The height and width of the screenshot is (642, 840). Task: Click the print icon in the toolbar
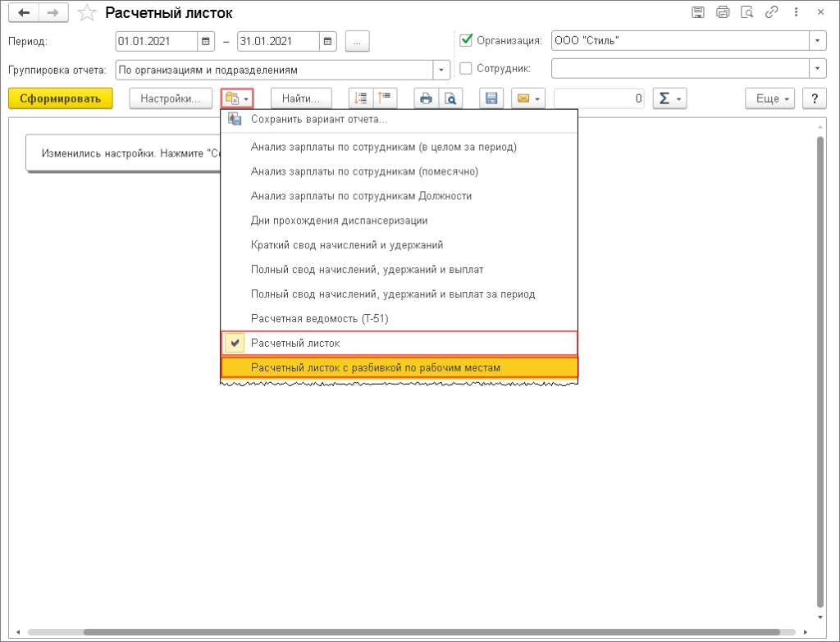click(426, 98)
